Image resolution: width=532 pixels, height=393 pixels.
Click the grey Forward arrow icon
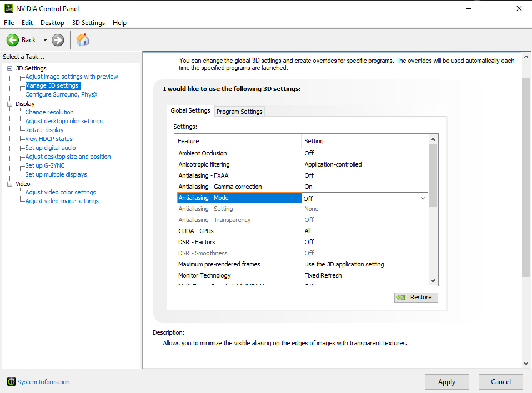pyautogui.click(x=58, y=40)
